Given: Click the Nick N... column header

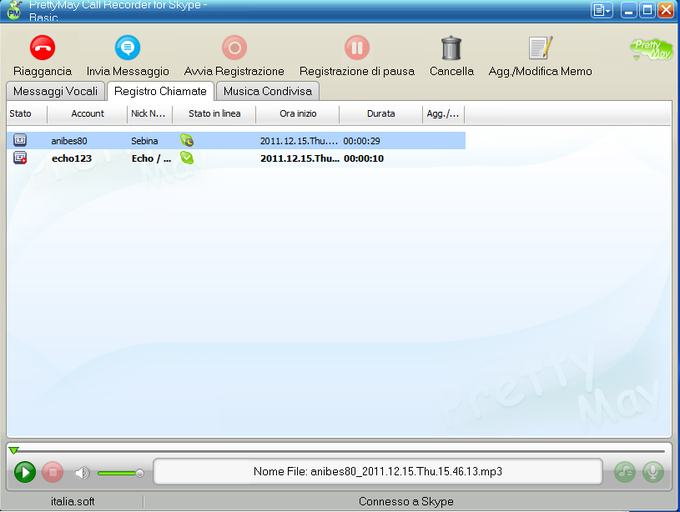Looking at the screenshot, I should (x=150, y=114).
